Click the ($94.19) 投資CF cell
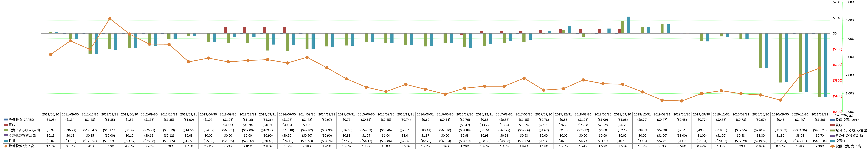 point(465,141)
